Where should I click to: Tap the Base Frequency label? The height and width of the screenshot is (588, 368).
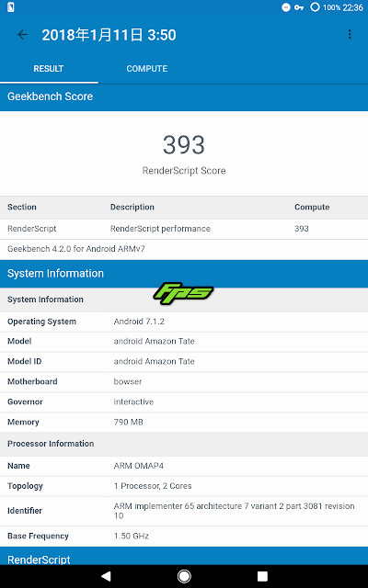click(x=38, y=537)
